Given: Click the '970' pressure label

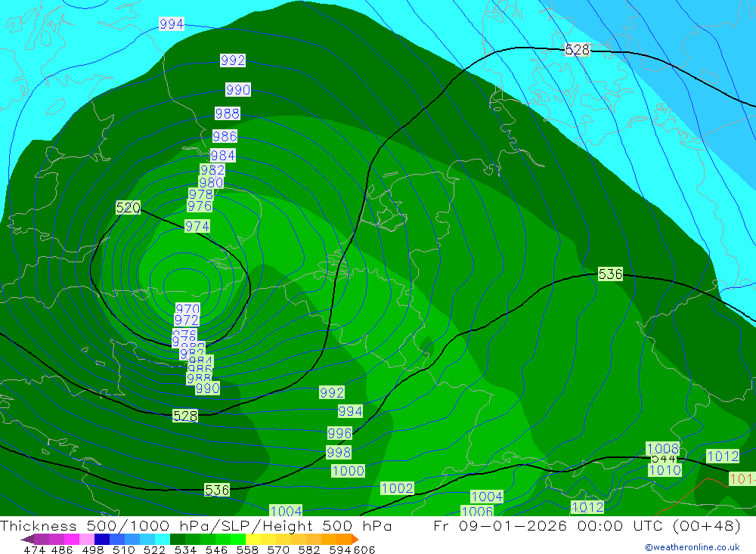Looking at the screenshot, I should pos(187,308).
